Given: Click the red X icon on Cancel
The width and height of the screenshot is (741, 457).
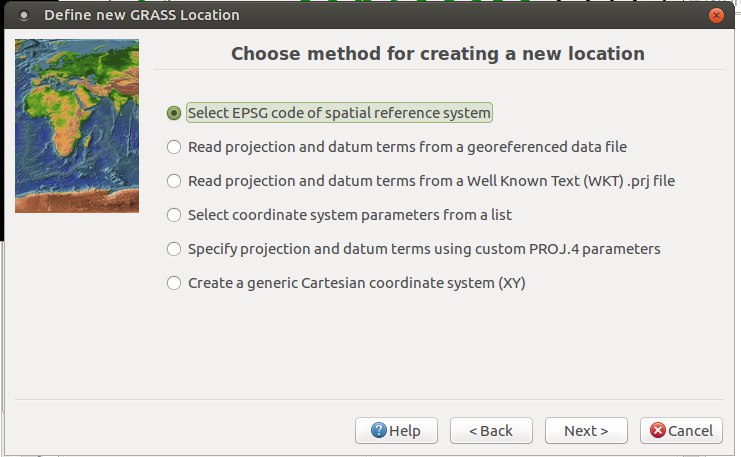Looking at the screenshot, I should pos(657,430).
